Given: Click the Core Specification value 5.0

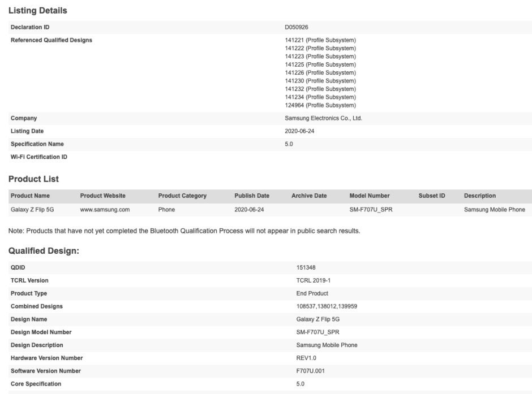Looking at the screenshot, I should coord(301,384).
